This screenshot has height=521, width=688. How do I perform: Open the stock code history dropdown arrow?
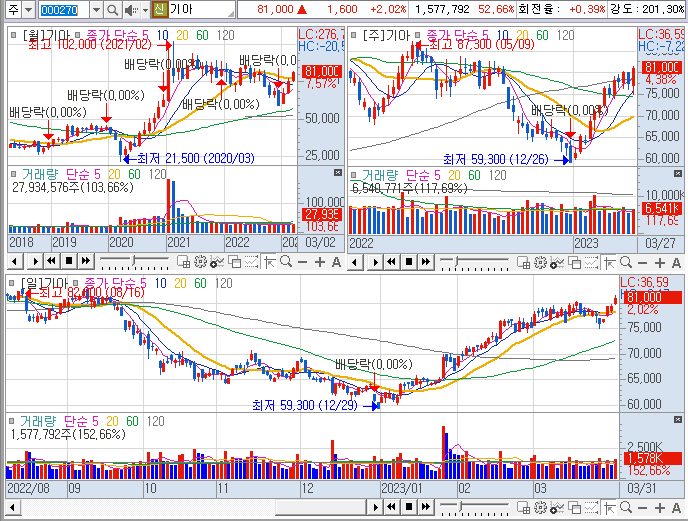[x=97, y=10]
